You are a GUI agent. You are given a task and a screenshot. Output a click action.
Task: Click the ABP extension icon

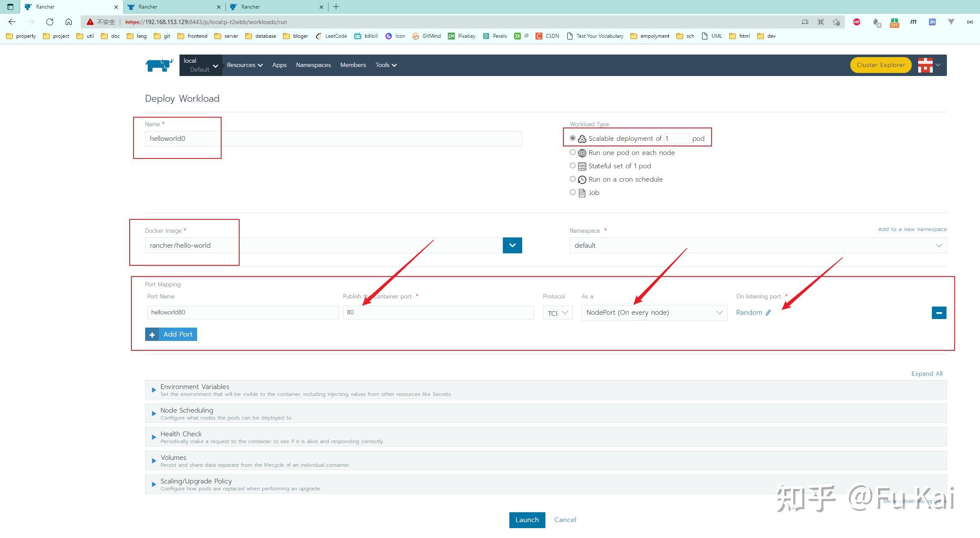[857, 22]
